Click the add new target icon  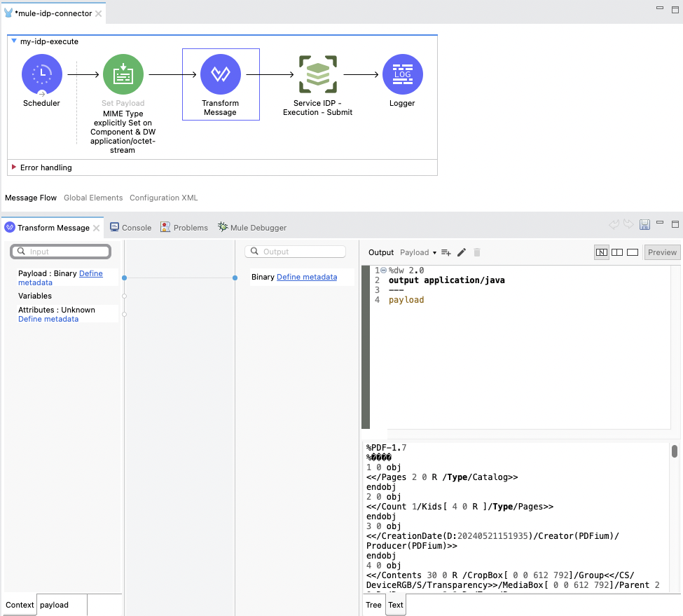click(446, 252)
